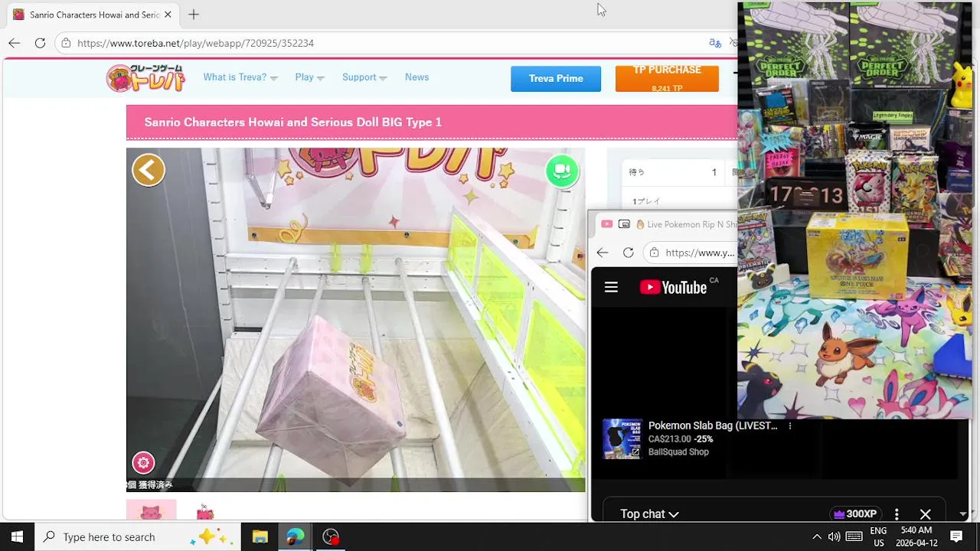Expand the Support menu

click(x=364, y=77)
